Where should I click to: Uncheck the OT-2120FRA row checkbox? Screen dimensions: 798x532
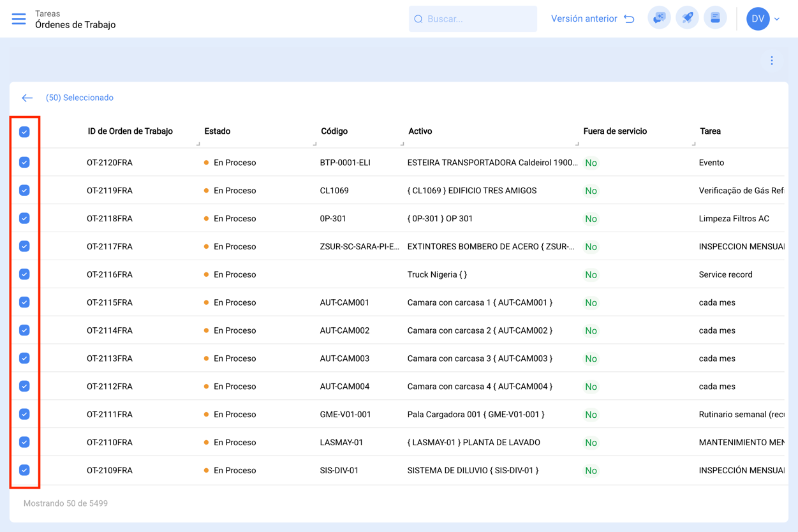(24, 163)
